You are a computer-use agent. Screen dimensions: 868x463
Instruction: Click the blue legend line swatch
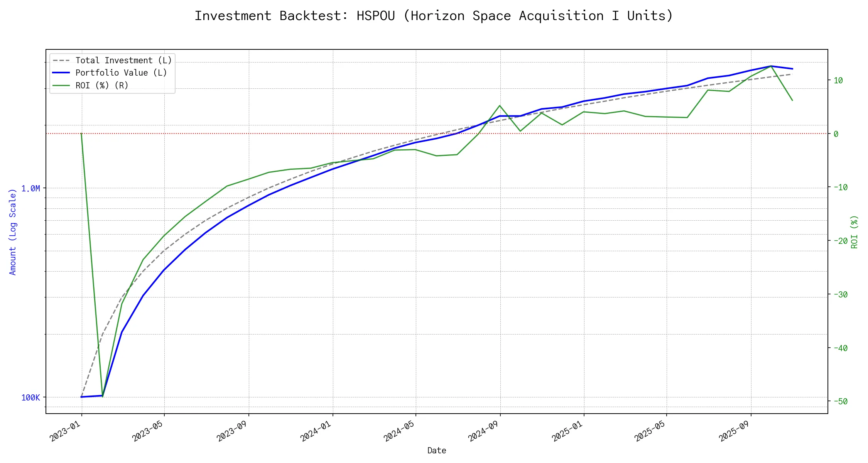(x=61, y=73)
